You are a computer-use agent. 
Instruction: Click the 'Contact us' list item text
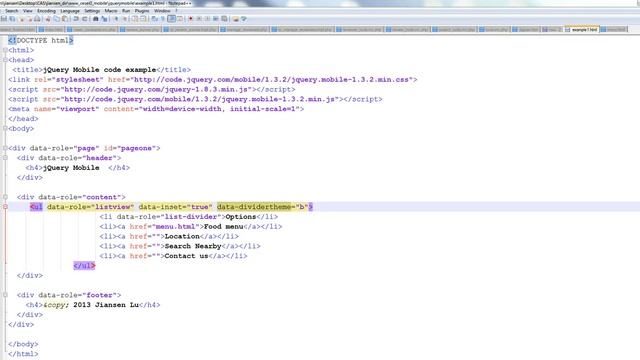pyautogui.click(x=187, y=256)
